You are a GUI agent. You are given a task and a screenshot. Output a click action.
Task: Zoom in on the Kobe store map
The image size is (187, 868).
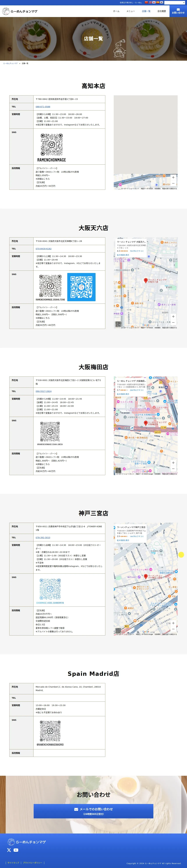[x=173, y=623]
